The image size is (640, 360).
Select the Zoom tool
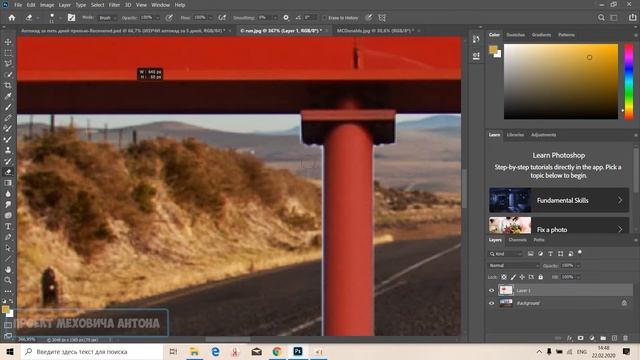tap(8, 280)
